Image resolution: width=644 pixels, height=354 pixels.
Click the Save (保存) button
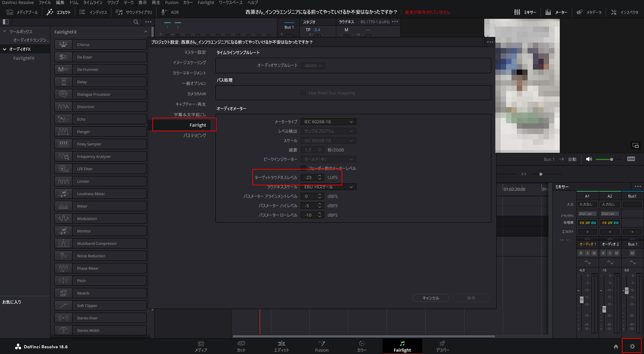[471, 298]
